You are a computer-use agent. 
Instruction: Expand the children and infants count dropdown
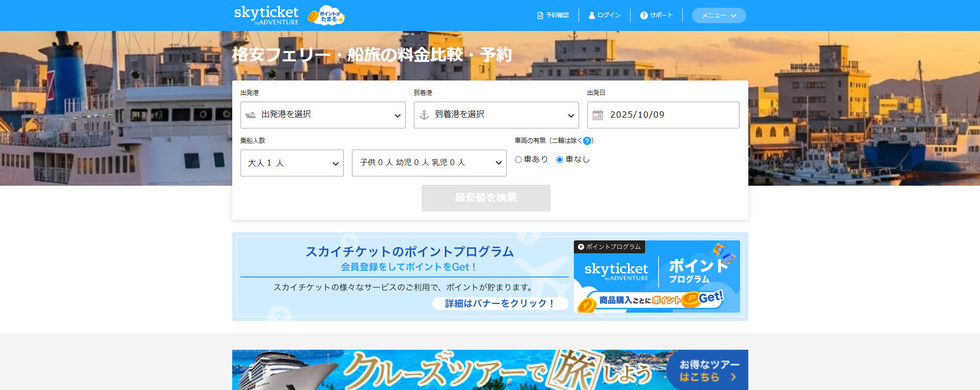pyautogui.click(x=429, y=163)
